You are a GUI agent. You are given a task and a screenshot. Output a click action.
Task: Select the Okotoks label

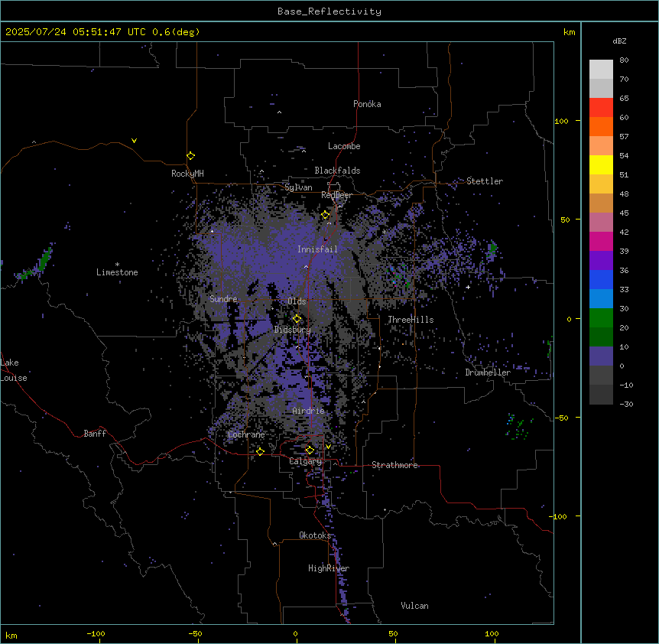pos(315,535)
